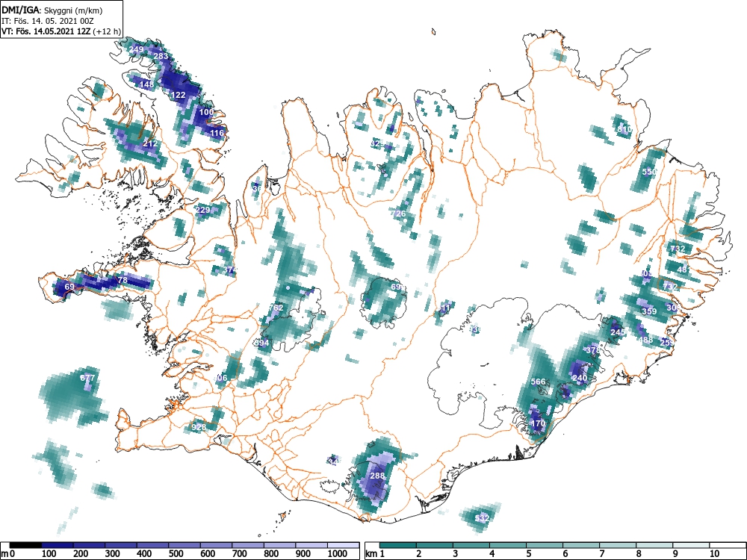This screenshot has height=560, width=747.
Task: Click the '(+12 h)' forecast offset text
Action: [x=107, y=31]
